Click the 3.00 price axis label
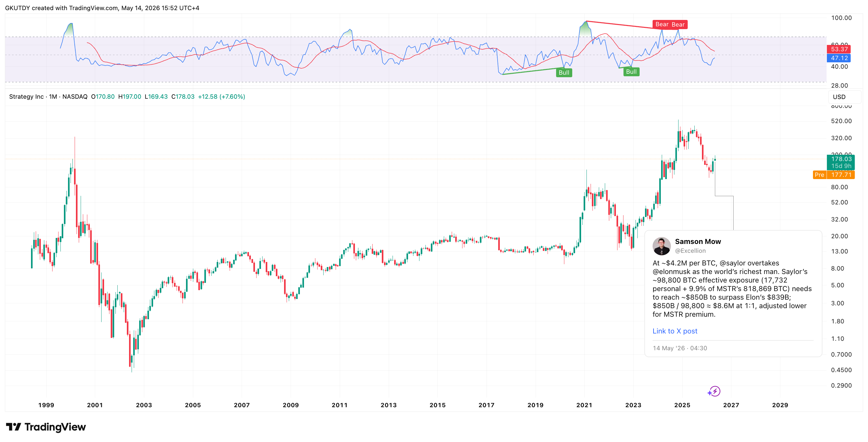Image resolution: width=868 pixels, height=442 pixels. tap(838, 303)
